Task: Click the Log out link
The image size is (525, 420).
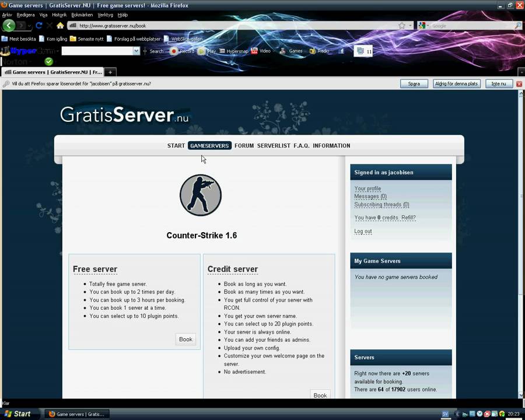Action: pos(363,232)
